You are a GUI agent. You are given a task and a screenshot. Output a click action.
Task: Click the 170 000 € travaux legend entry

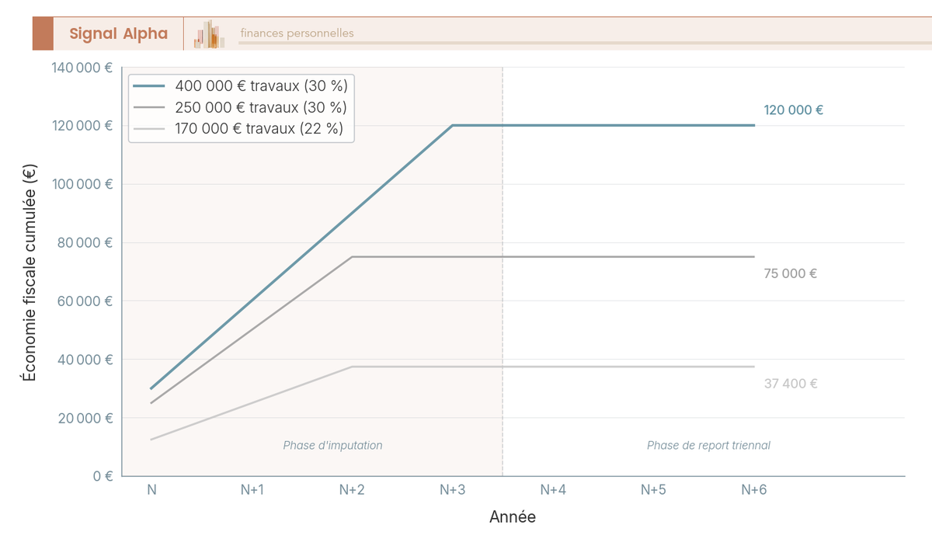tap(259, 129)
